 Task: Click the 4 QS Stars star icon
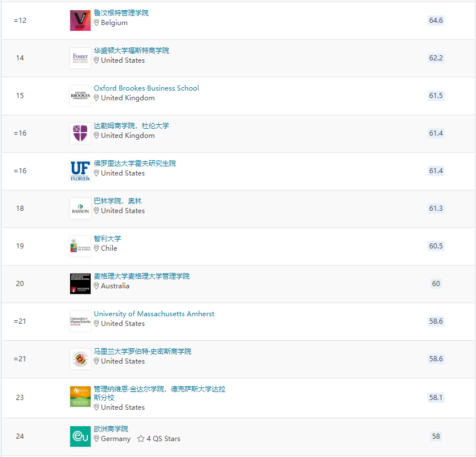pos(141,439)
